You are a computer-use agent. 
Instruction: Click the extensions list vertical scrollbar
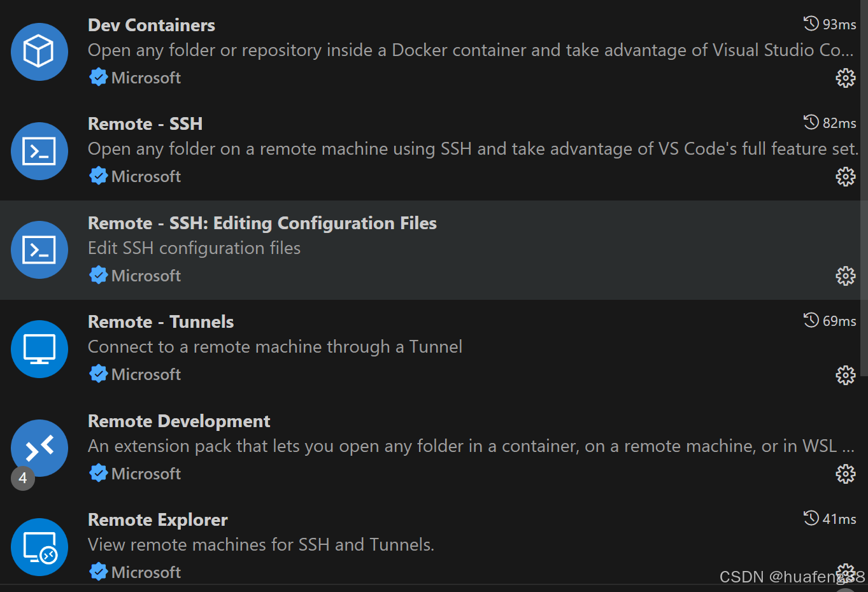tap(864, 188)
